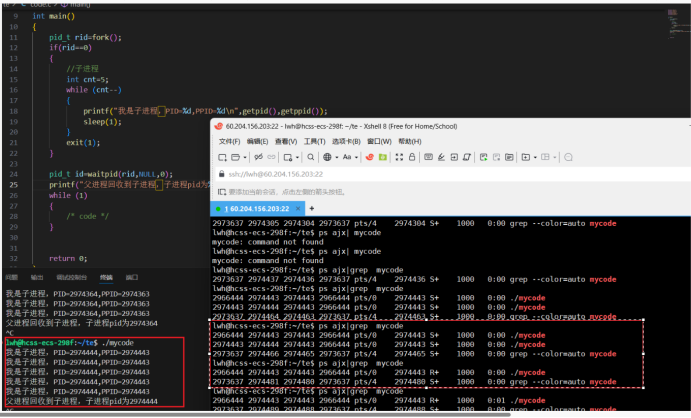The image size is (691, 418).
Task: Click the code minimap in editor corner
Action: point(678,24)
